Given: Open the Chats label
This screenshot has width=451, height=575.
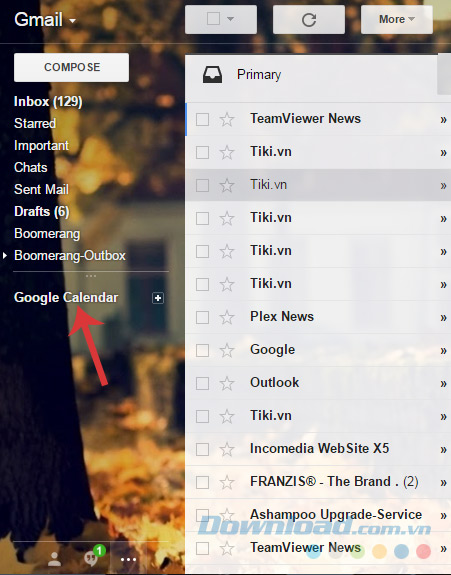Looking at the screenshot, I should pyautogui.click(x=31, y=168).
